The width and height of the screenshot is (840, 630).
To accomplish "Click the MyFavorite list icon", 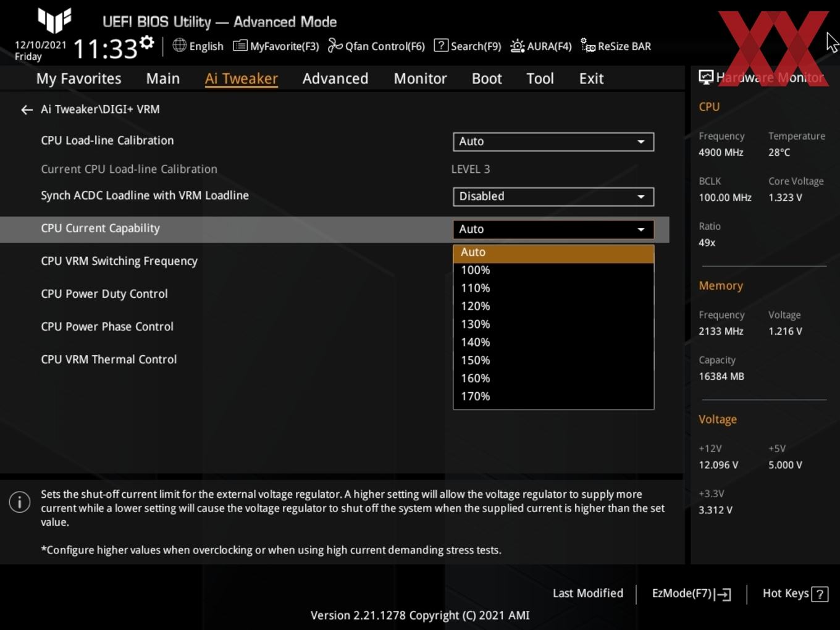I will (x=240, y=46).
